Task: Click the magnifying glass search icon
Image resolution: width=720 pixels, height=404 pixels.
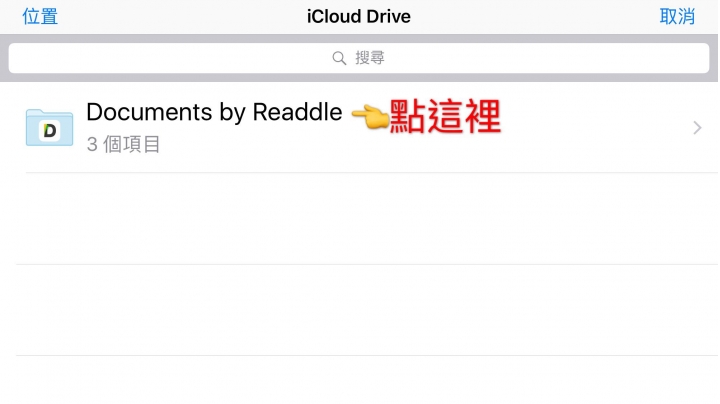Action: click(339, 58)
